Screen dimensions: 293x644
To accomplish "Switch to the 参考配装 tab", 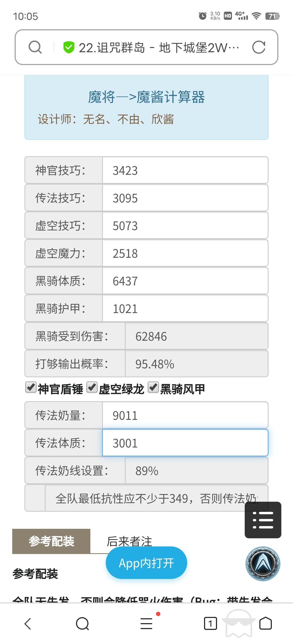I will [51, 541].
